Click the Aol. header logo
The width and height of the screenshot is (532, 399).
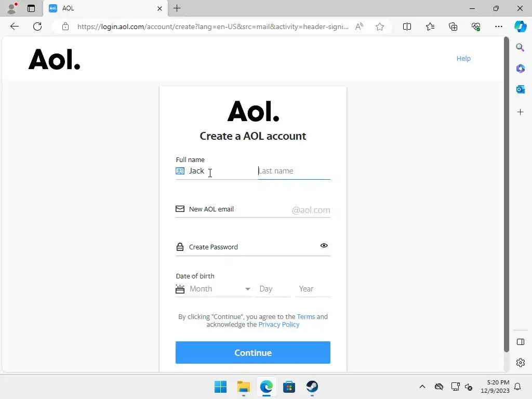tap(54, 59)
